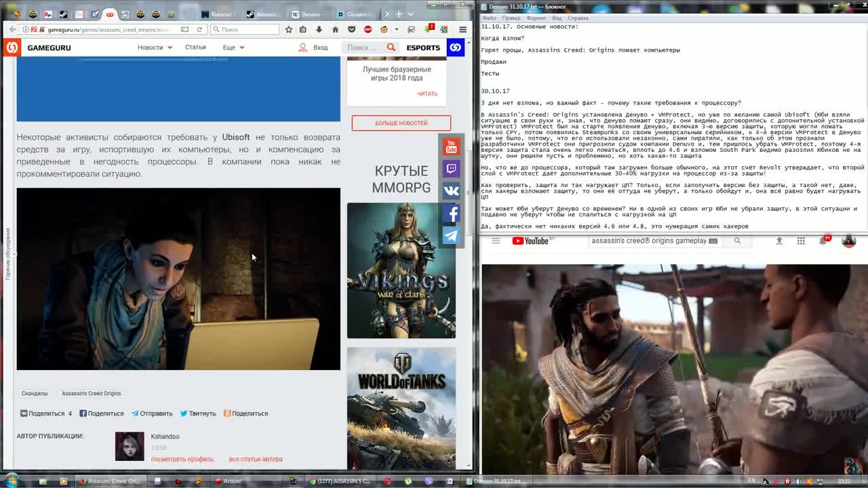868x488 pixels.
Task: Open Adblock Plus extension icon
Action: (x=368, y=30)
